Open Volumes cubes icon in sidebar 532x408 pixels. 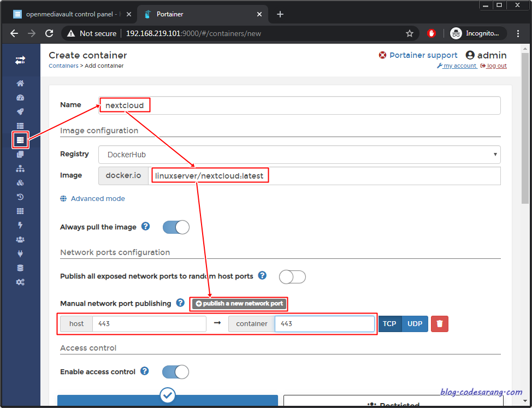20,183
